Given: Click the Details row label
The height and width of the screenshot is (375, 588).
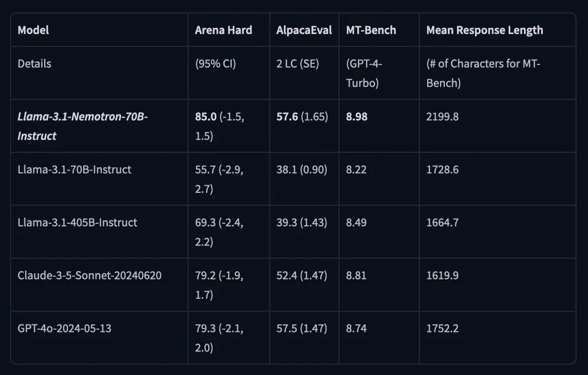Looking at the screenshot, I should [34, 64].
